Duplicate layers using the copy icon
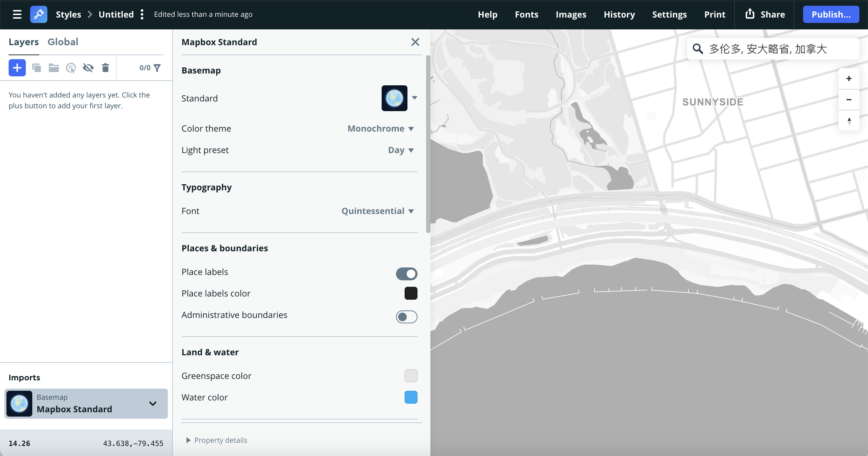 click(37, 67)
